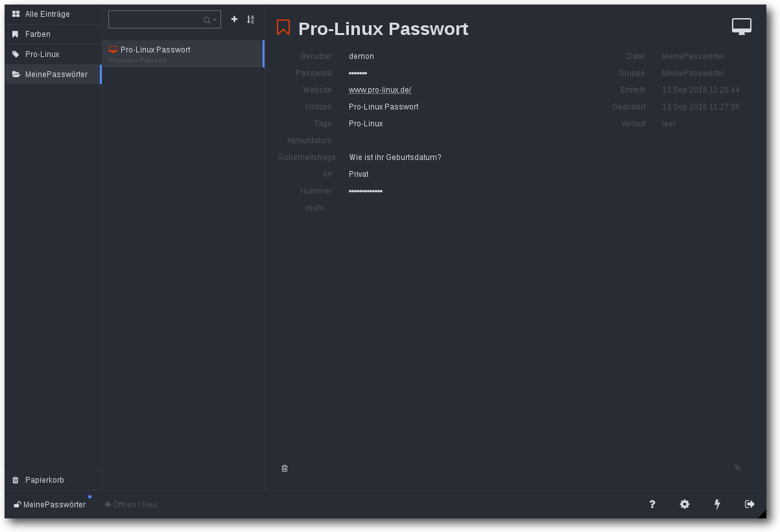Click the Erstellt date 13 Sep 2016 11:25:44

[701, 90]
